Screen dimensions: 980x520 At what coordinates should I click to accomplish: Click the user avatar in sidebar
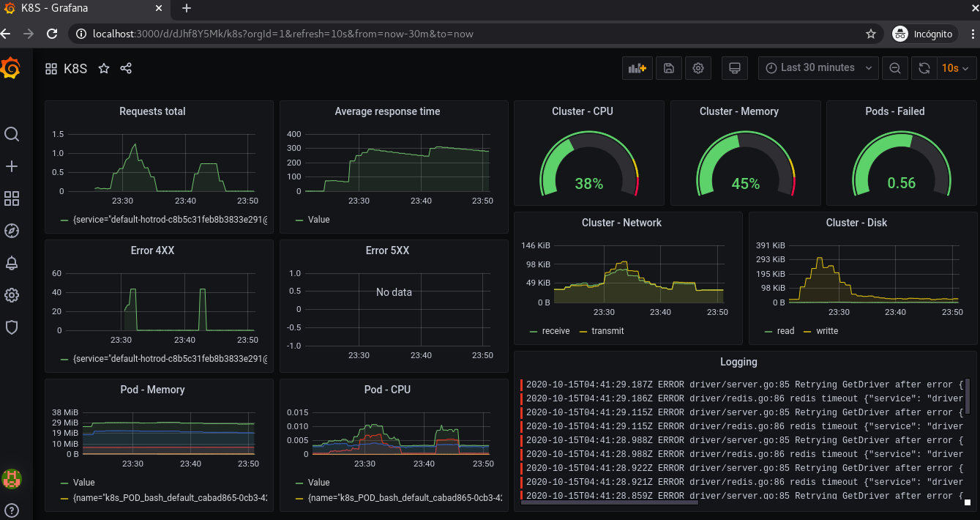click(x=12, y=479)
